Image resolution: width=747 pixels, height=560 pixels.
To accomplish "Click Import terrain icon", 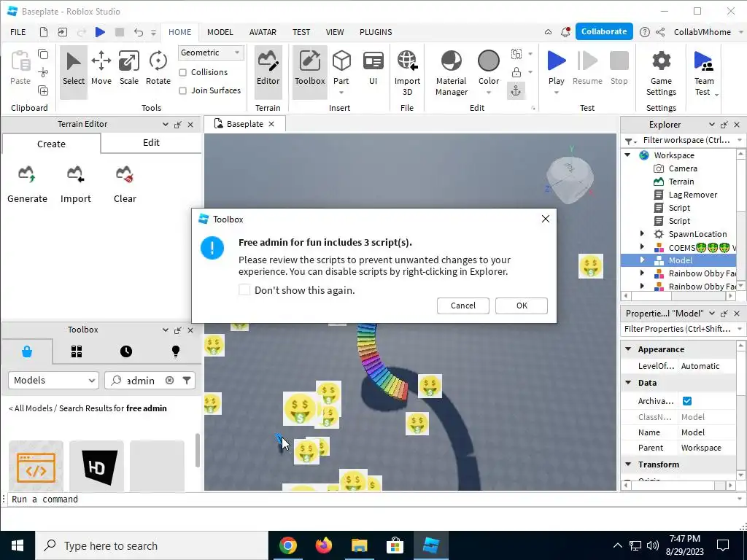I will click(x=75, y=184).
